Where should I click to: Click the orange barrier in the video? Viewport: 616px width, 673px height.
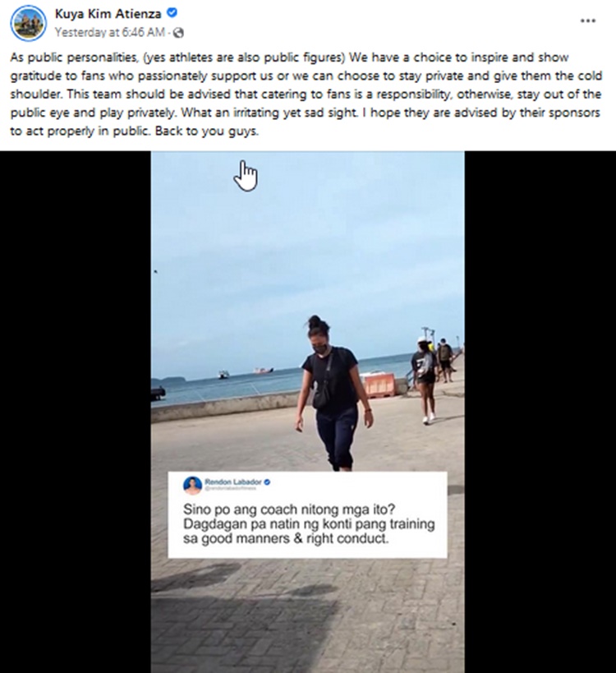(x=378, y=385)
